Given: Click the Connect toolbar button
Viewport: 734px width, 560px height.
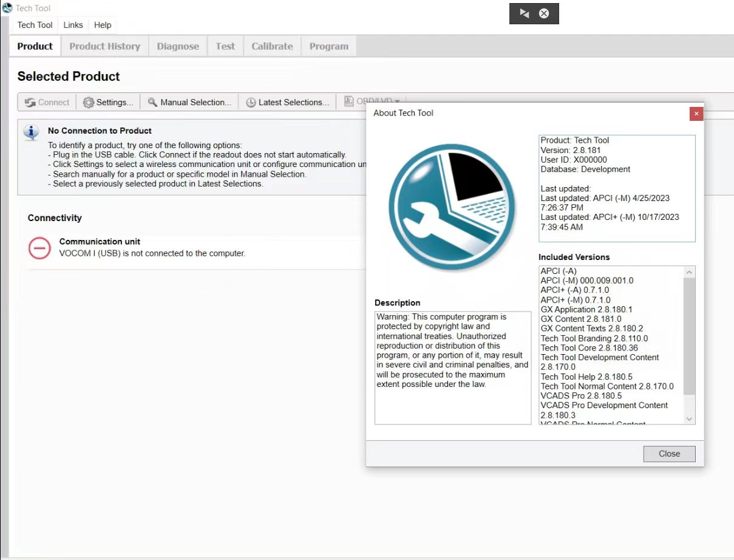Looking at the screenshot, I should [47, 102].
